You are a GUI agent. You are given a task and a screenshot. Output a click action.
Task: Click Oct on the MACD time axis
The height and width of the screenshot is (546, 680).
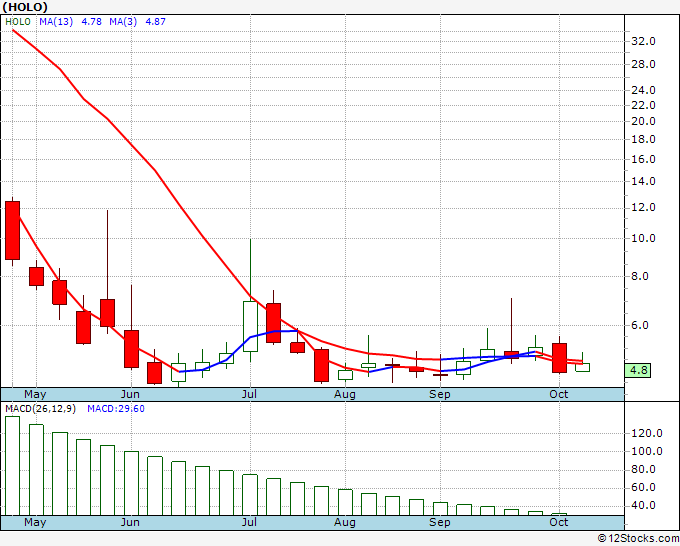[x=559, y=522]
